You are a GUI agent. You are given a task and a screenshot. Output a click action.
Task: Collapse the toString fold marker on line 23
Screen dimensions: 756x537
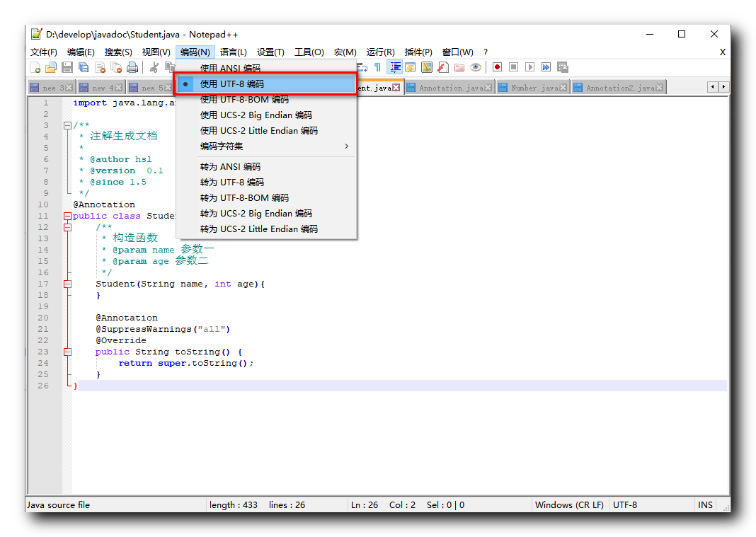tap(67, 352)
